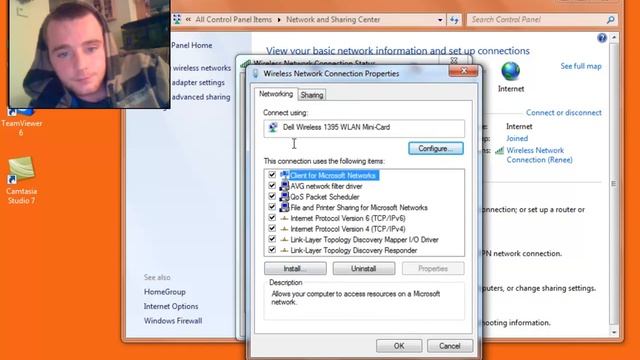The image size is (640, 360).
Task: Confirm with the OK button
Action: [x=399, y=346]
